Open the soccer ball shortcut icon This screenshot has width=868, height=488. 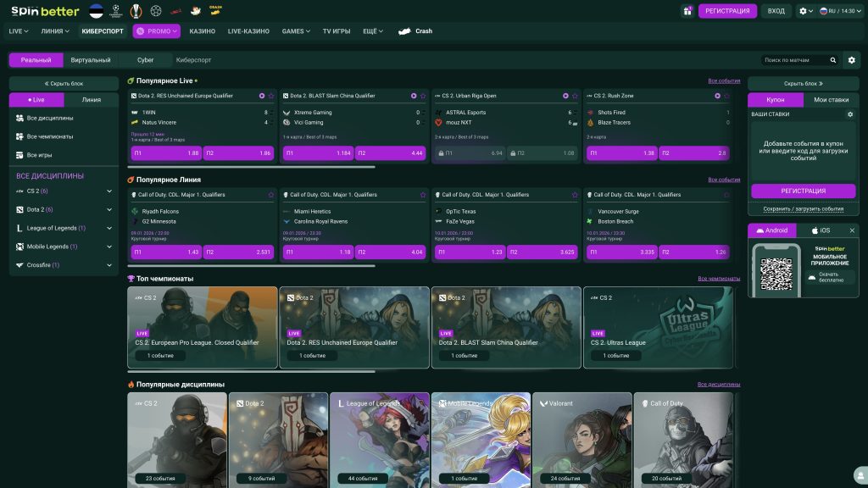[x=156, y=11]
